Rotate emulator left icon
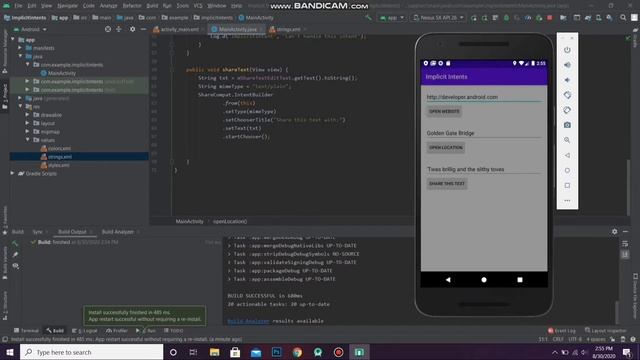 click(567, 95)
